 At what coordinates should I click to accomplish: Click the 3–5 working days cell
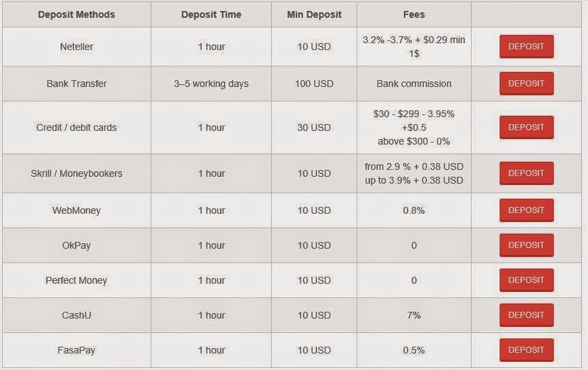pos(211,84)
